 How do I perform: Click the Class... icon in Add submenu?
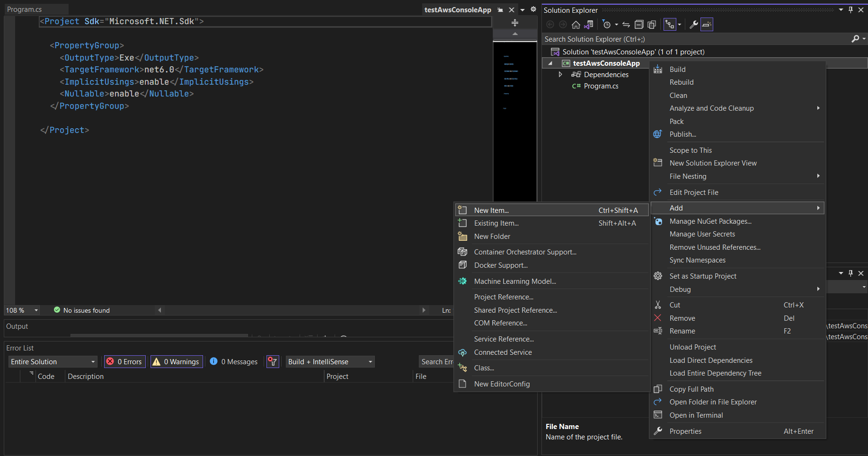point(463,368)
